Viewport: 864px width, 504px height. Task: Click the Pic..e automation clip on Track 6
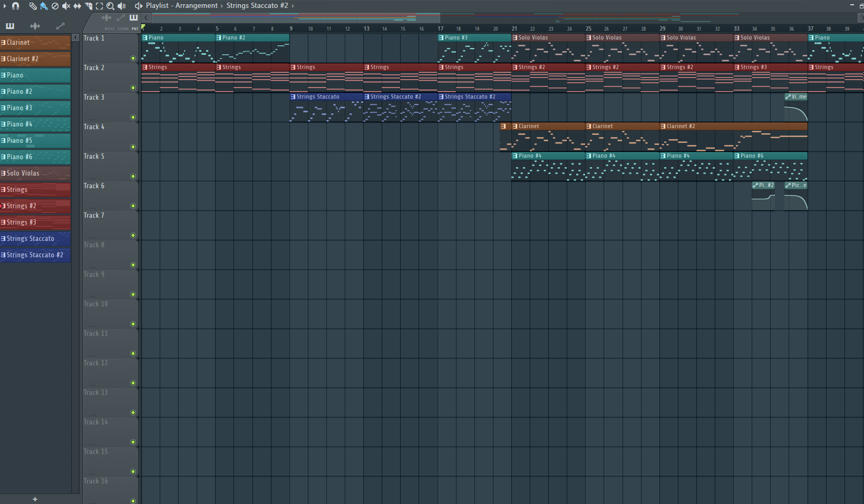pos(796,196)
